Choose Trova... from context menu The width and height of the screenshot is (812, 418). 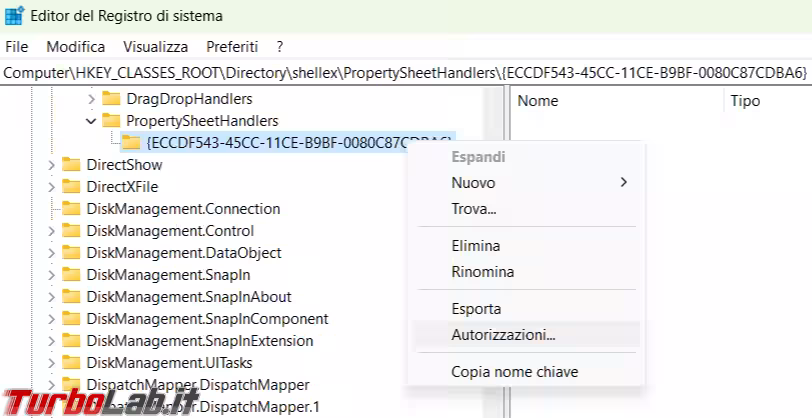point(526,209)
